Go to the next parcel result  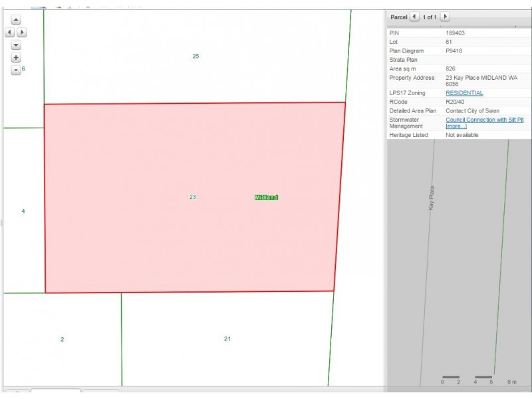[x=445, y=17]
